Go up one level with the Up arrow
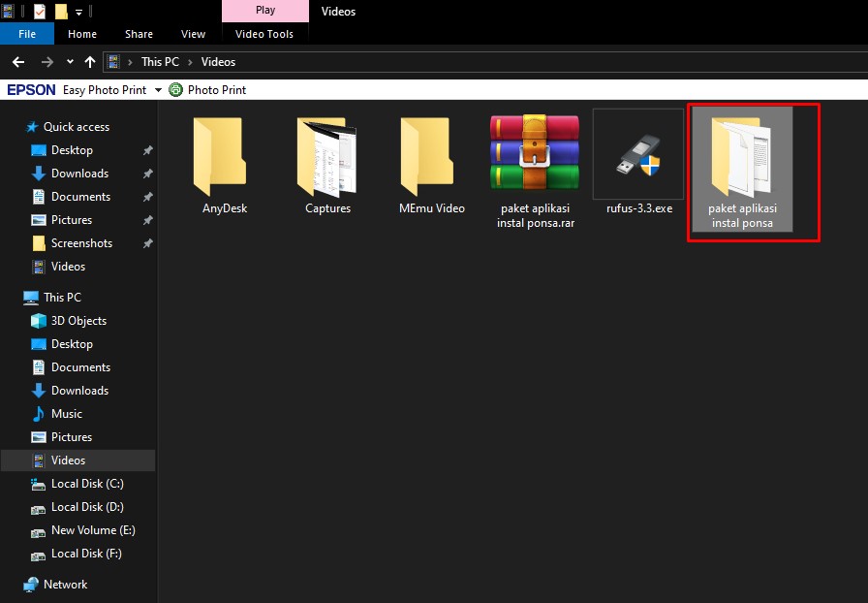 (90, 62)
